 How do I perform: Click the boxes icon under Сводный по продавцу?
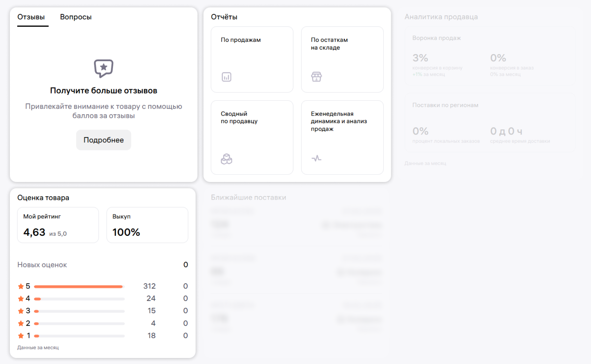[x=227, y=159]
